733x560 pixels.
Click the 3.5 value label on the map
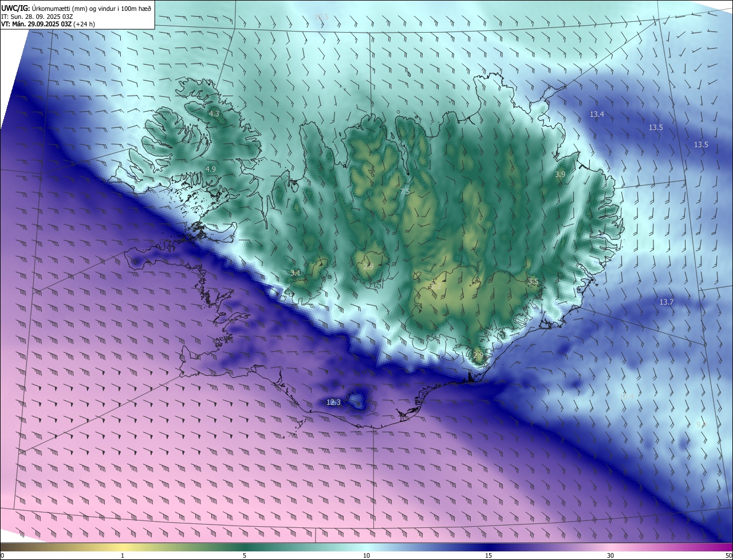coord(533,282)
